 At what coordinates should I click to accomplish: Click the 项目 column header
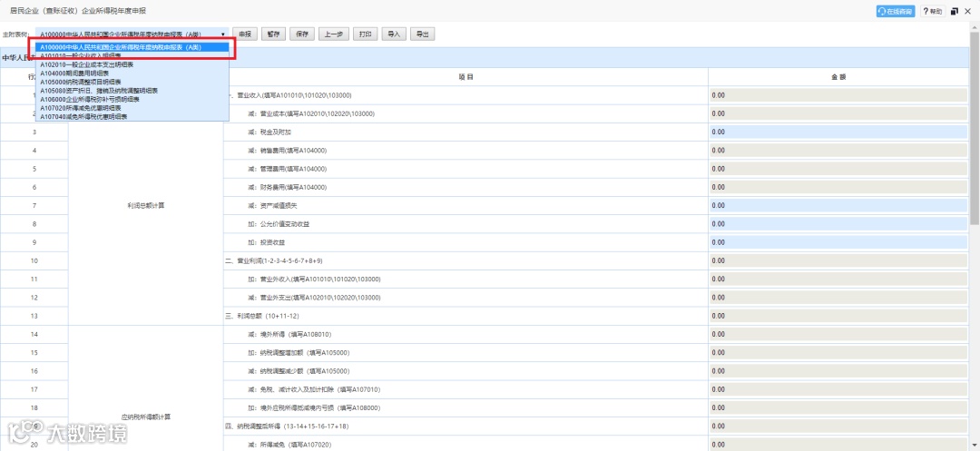[465, 77]
